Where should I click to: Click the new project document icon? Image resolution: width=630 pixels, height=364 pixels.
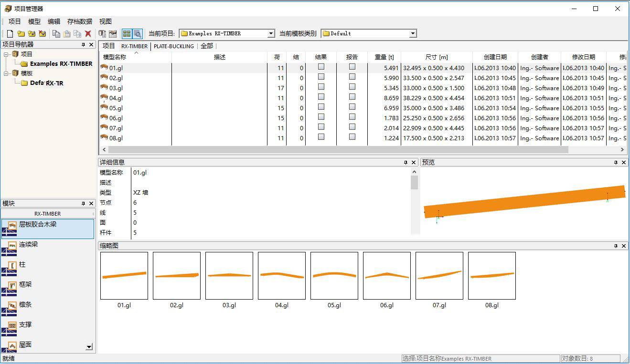(10, 33)
